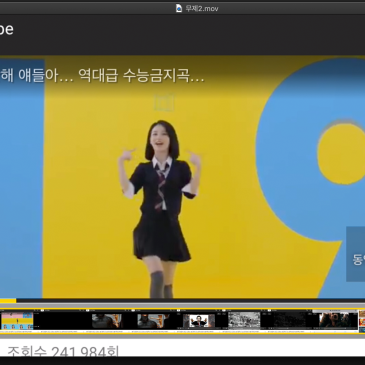Select the thumbnail of the man in a suit
The height and width of the screenshot is (365, 365).
coord(199,321)
